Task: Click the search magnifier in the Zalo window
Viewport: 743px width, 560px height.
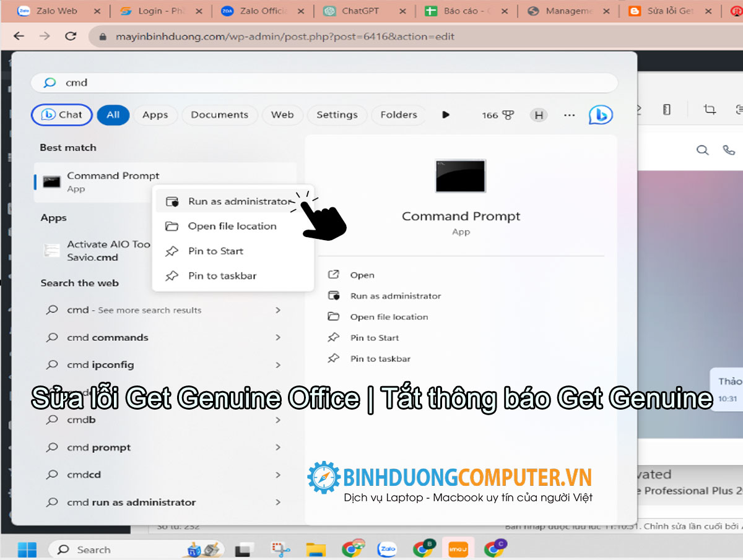Action: pos(702,150)
